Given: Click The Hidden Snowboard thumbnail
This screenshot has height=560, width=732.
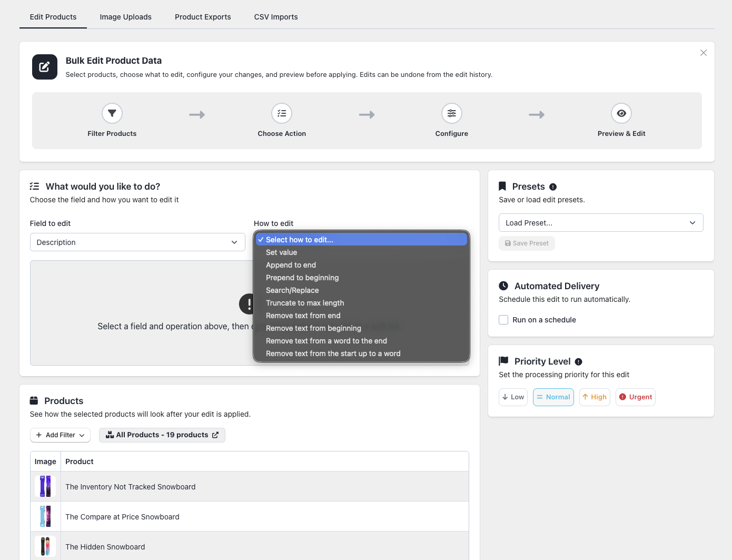Looking at the screenshot, I should (x=45, y=547).
